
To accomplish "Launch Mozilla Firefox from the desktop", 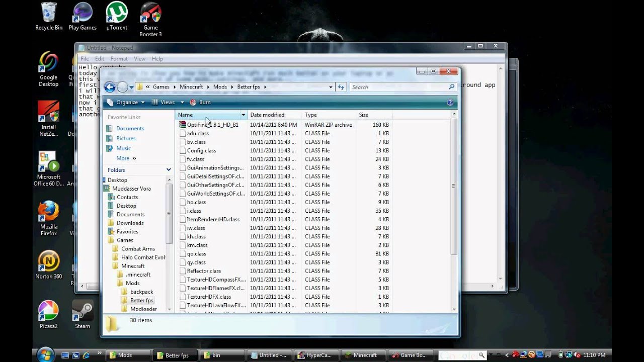I will (49, 218).
